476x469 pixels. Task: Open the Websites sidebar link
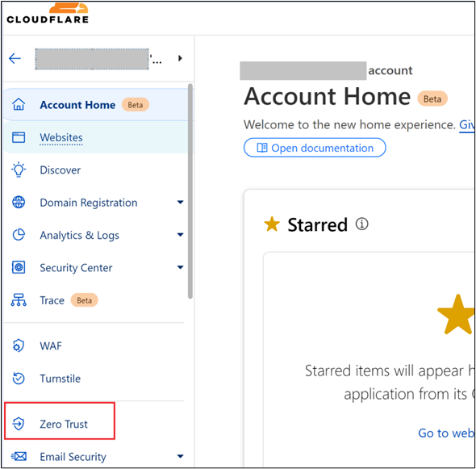point(61,137)
